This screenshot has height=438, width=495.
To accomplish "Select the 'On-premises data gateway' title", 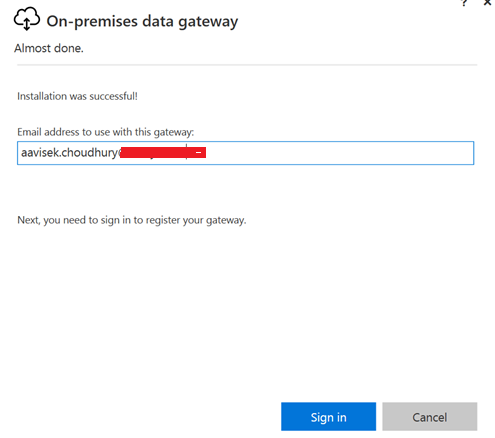I will tap(142, 22).
